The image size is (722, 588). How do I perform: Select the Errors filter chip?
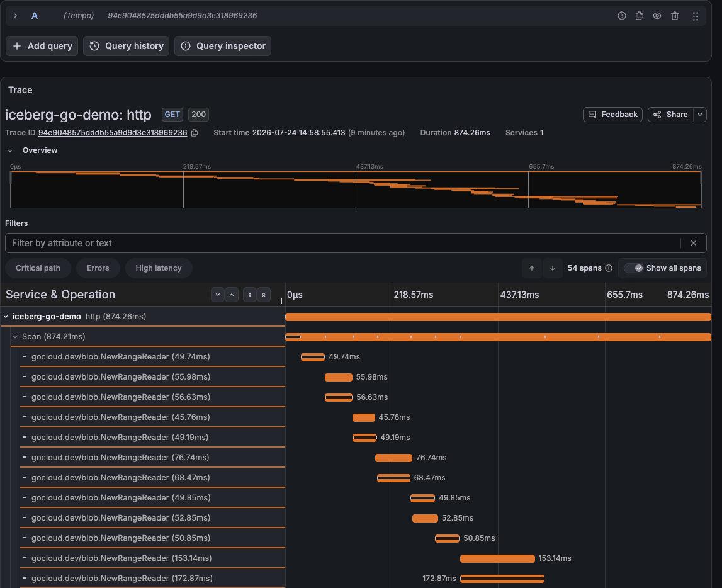98,268
